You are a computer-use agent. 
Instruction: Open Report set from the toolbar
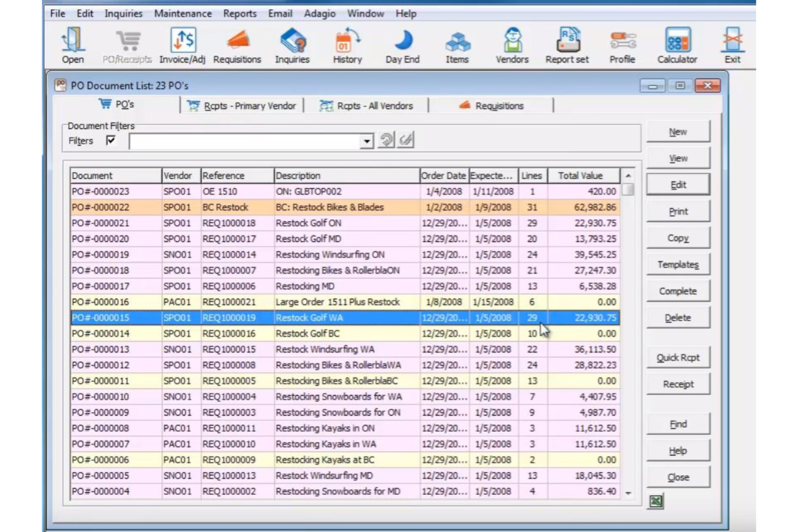[567, 46]
